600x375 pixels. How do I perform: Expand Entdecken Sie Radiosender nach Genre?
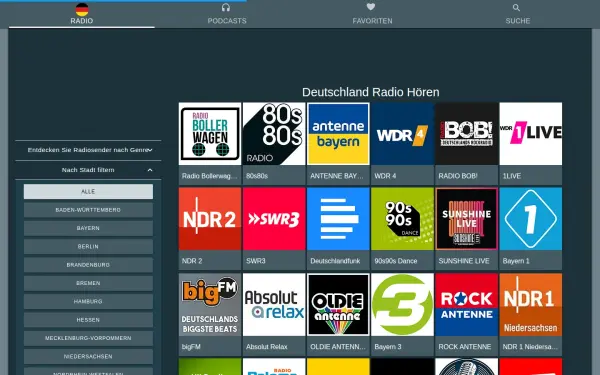(88, 150)
